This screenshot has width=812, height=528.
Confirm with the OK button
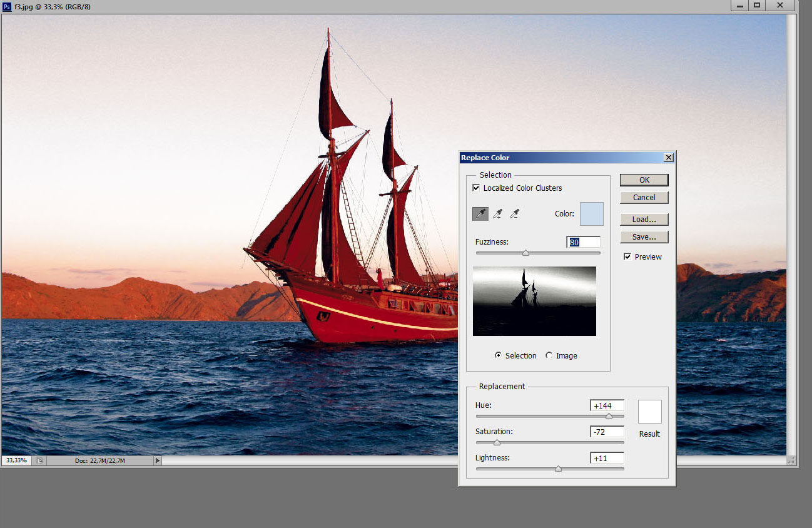(x=644, y=180)
